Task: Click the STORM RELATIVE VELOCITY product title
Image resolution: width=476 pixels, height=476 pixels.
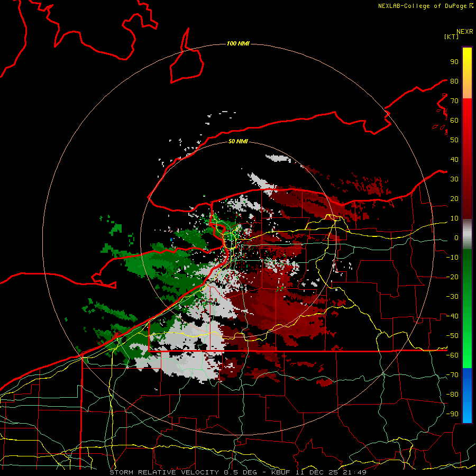Action: click(x=164, y=472)
